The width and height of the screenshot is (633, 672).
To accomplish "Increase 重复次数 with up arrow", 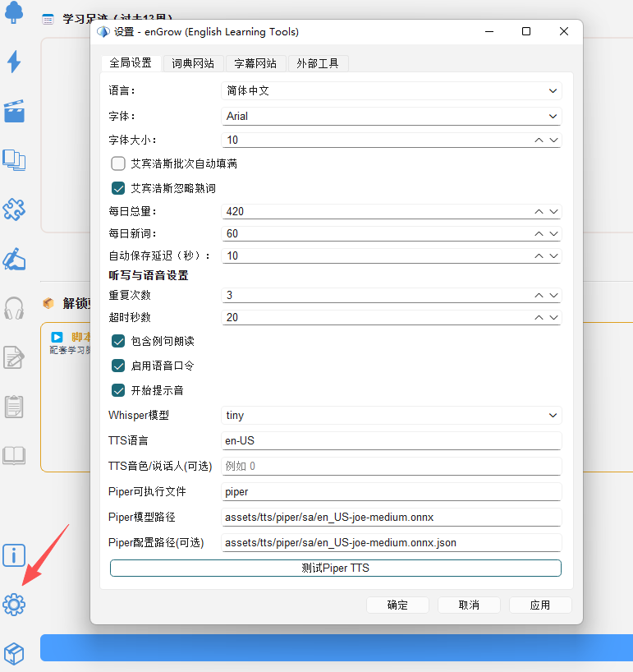I will (539, 296).
